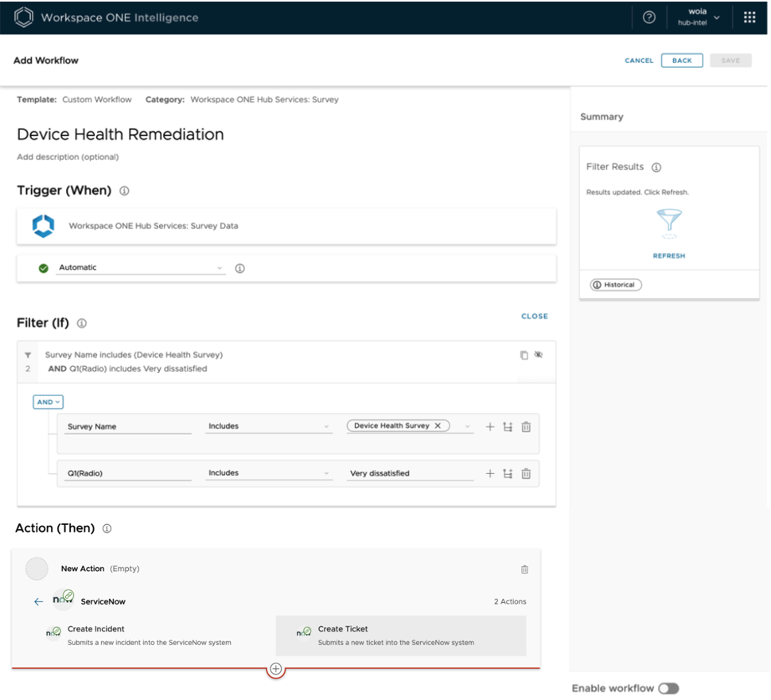Toggle the Enable workflow switch

point(668,689)
